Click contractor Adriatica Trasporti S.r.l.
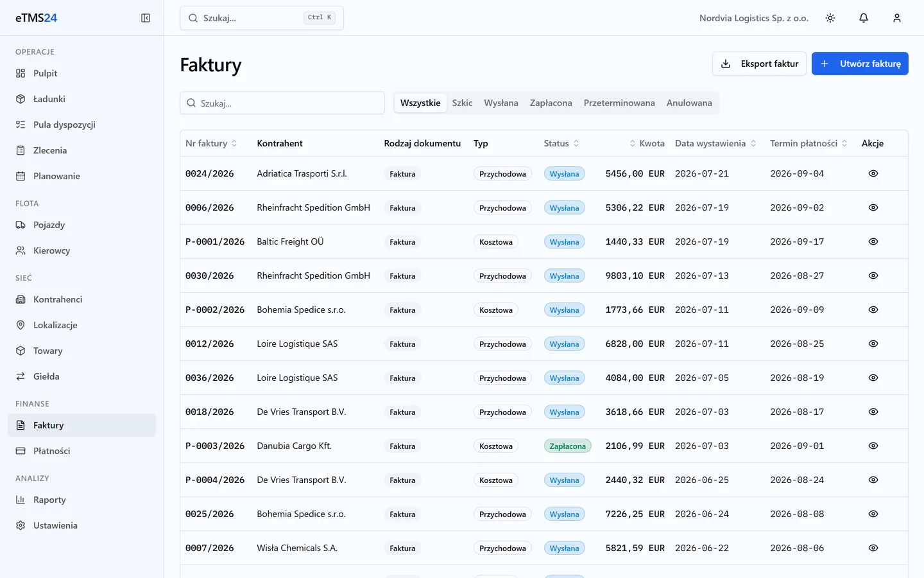 coord(302,173)
